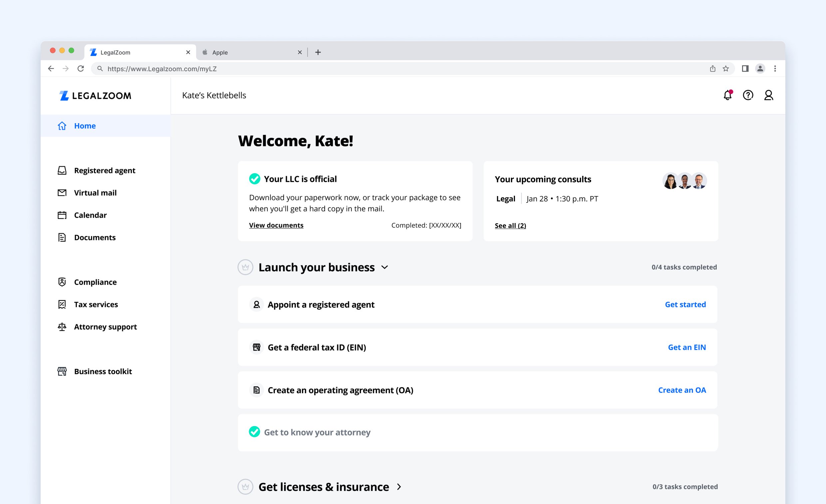826x504 pixels.
Task: Bookmark this page with star icon
Action: (x=726, y=69)
